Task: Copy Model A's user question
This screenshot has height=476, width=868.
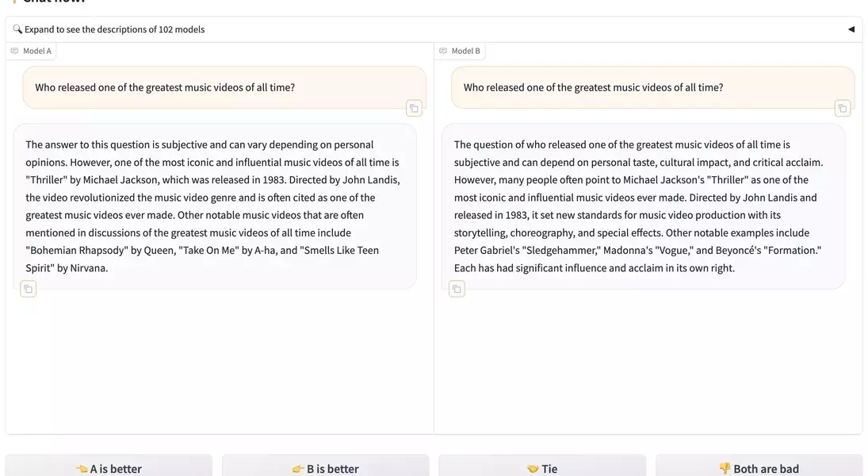Action: click(414, 108)
